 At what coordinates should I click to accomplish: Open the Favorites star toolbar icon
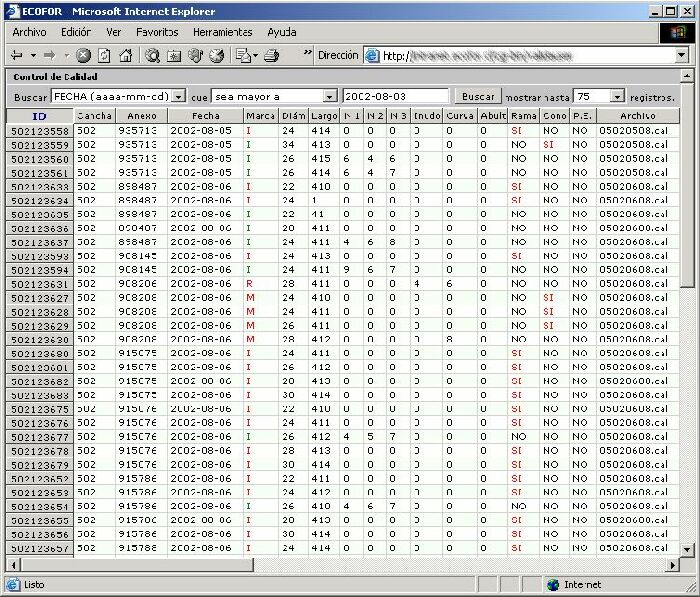point(175,56)
